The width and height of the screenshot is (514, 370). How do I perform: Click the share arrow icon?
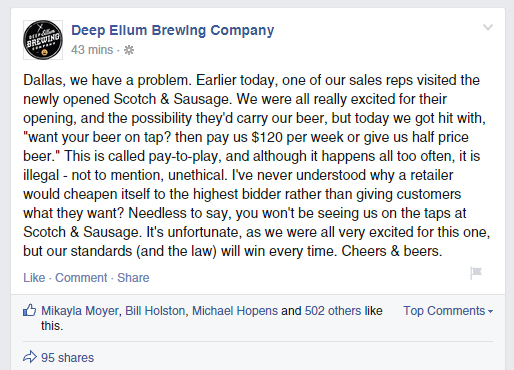[30, 357]
